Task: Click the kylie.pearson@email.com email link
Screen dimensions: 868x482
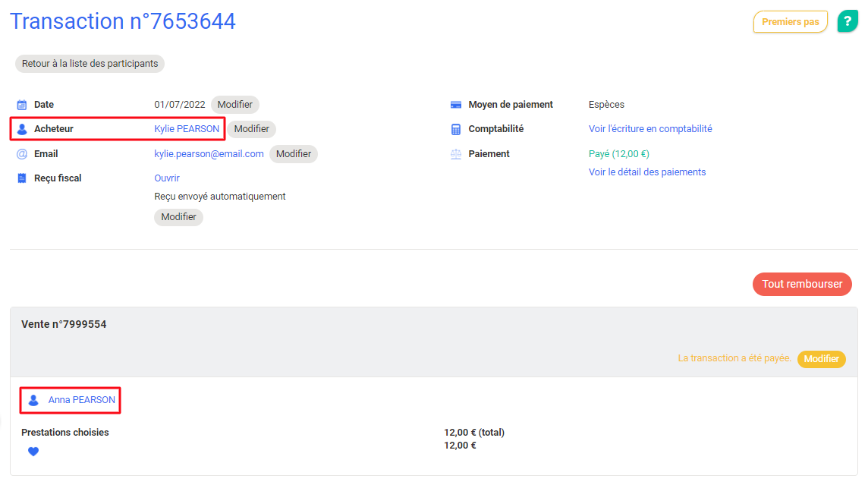Action: pyautogui.click(x=209, y=154)
